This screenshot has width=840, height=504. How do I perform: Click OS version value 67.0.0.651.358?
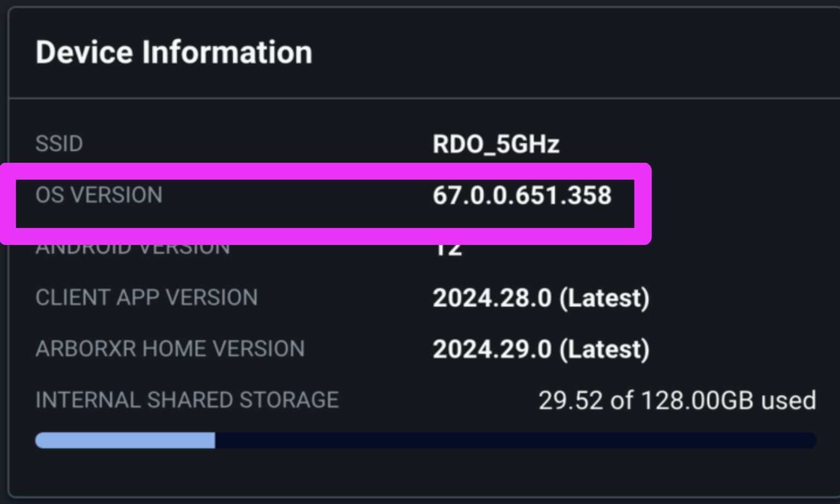tap(522, 196)
